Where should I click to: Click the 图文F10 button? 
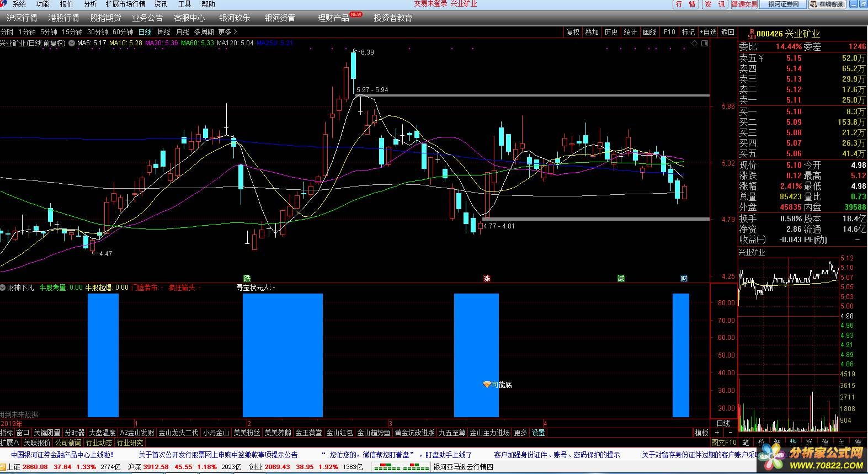pyautogui.click(x=724, y=443)
